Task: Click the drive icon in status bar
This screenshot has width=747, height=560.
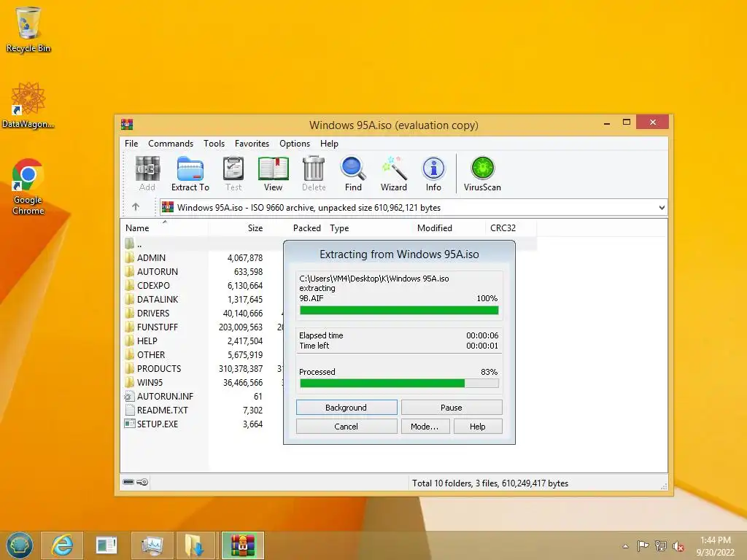Action: 128,482
